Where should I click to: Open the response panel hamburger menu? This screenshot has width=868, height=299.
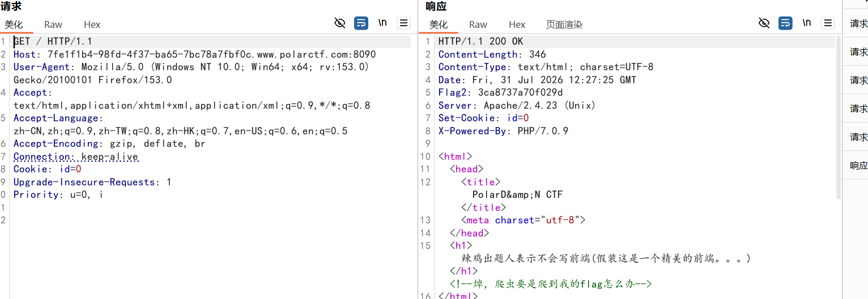pyautogui.click(x=828, y=23)
